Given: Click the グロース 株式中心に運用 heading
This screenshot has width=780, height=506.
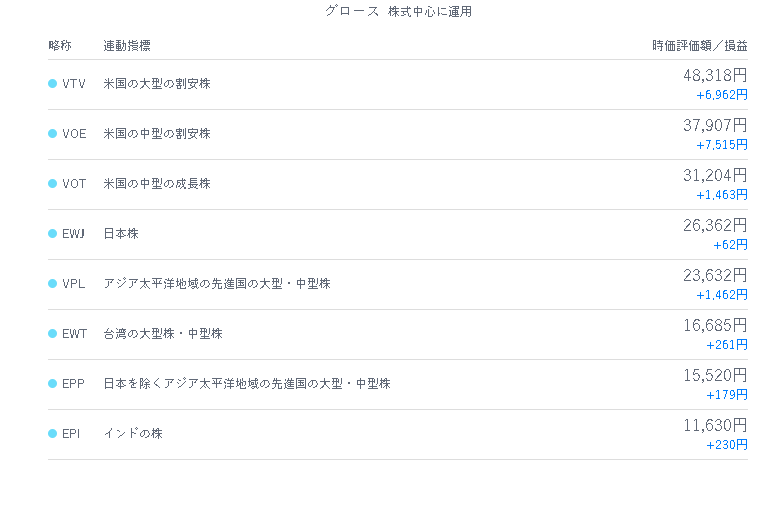Looking at the screenshot, I should [x=398, y=11].
